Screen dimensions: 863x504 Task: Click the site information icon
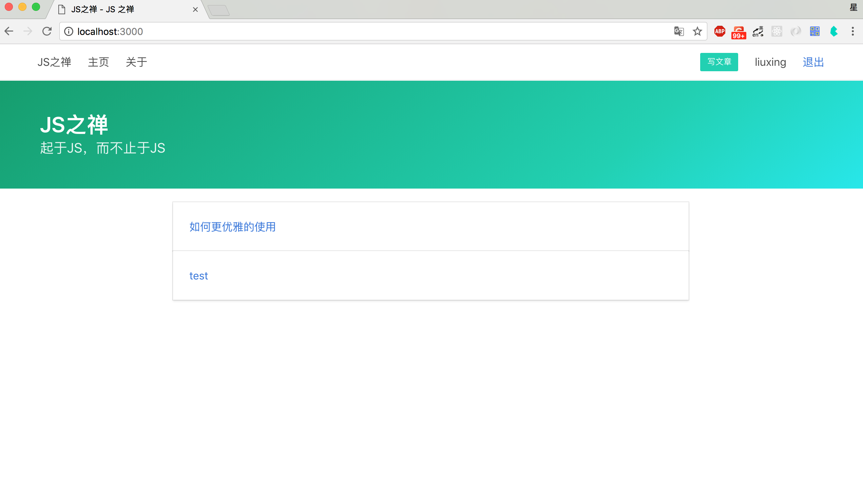69,32
